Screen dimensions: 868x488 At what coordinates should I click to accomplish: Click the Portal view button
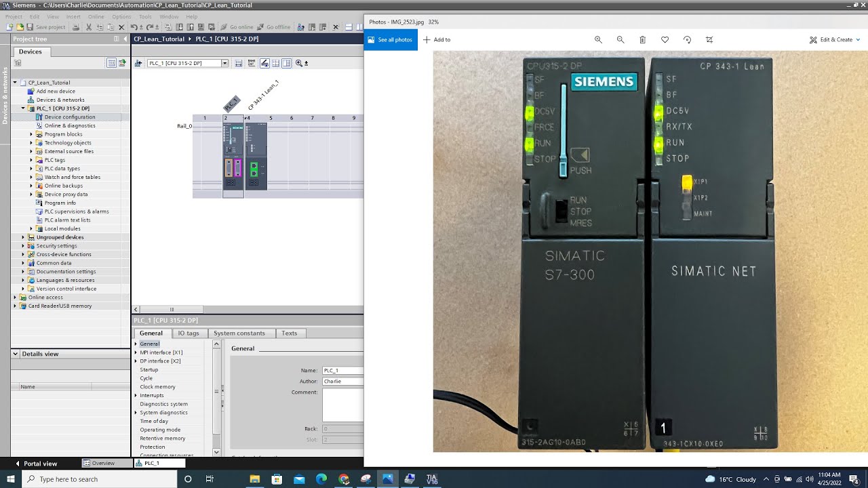[x=37, y=464]
